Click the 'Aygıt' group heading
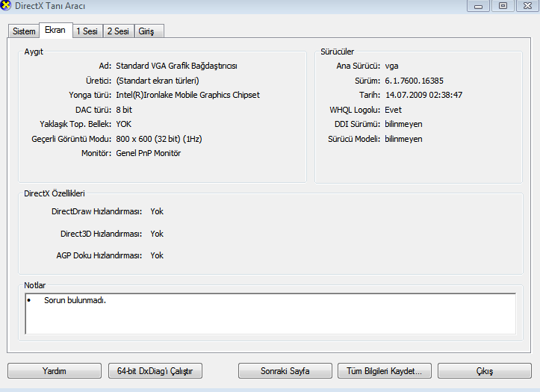 click(34, 52)
